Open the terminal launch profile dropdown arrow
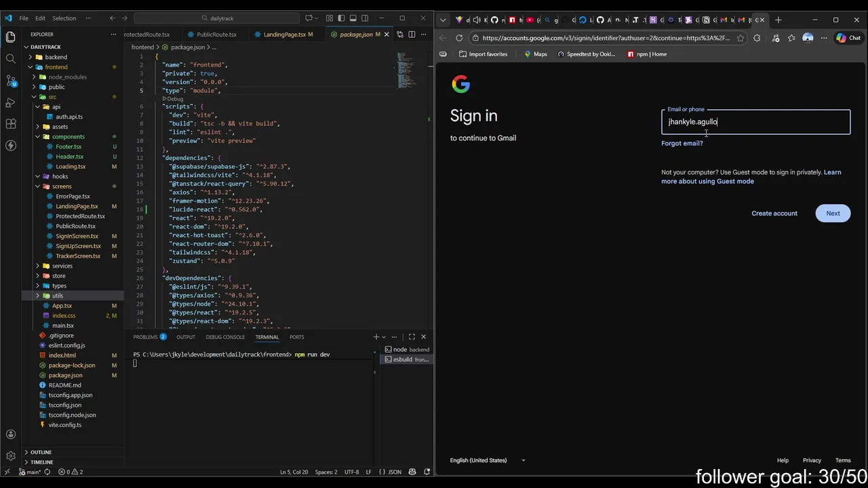 tap(384, 337)
